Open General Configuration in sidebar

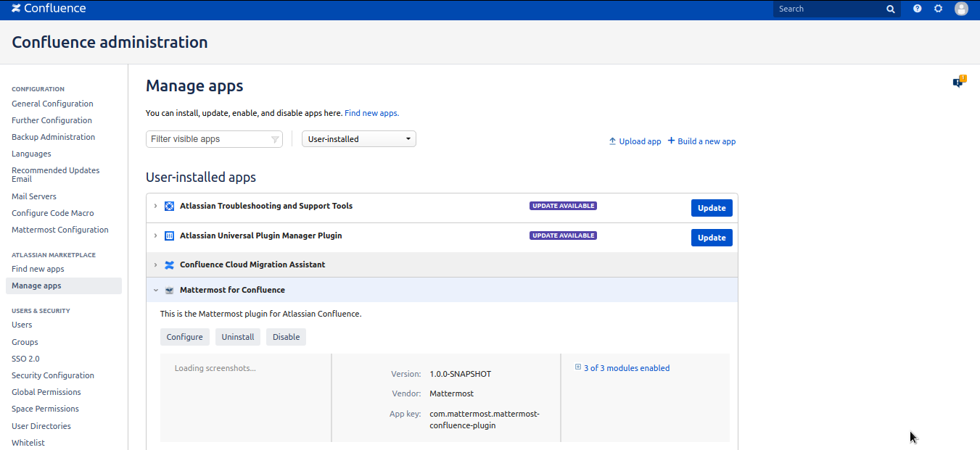(x=52, y=104)
